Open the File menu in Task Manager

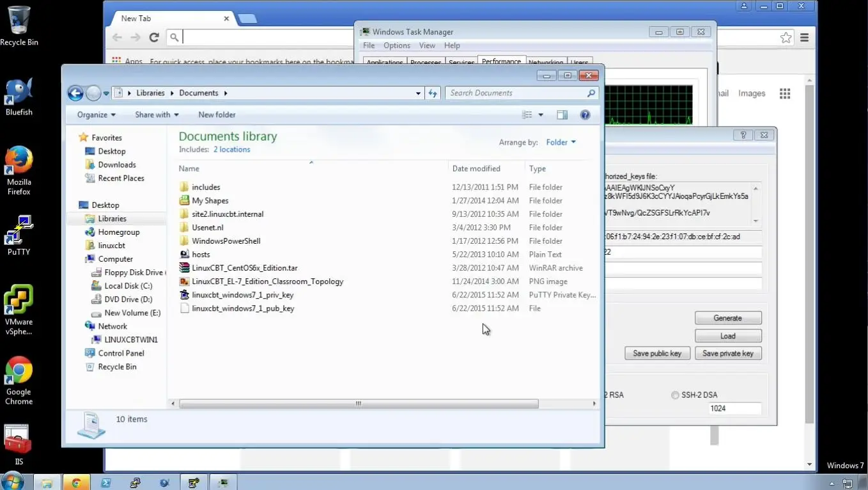point(369,46)
